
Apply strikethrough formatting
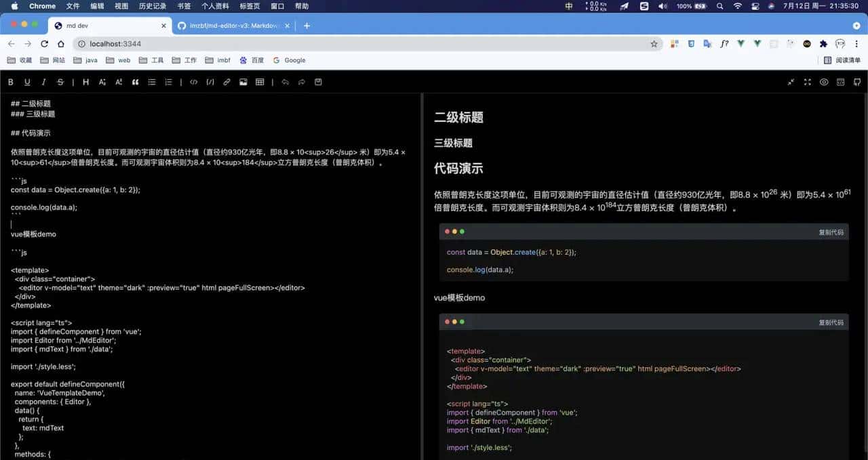[x=60, y=82]
